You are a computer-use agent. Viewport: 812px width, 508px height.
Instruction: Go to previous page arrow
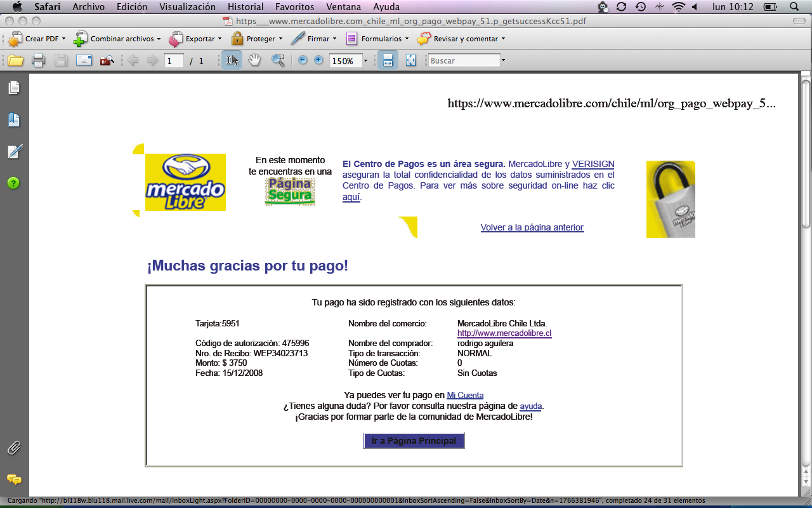point(133,60)
